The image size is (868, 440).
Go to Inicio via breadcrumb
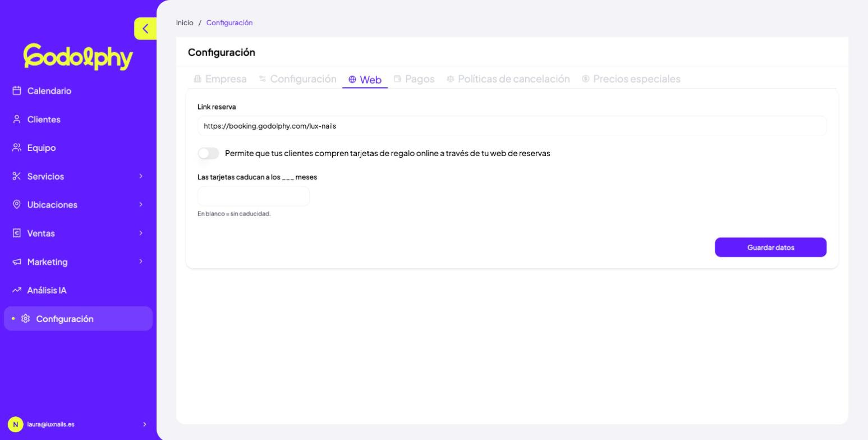point(185,23)
